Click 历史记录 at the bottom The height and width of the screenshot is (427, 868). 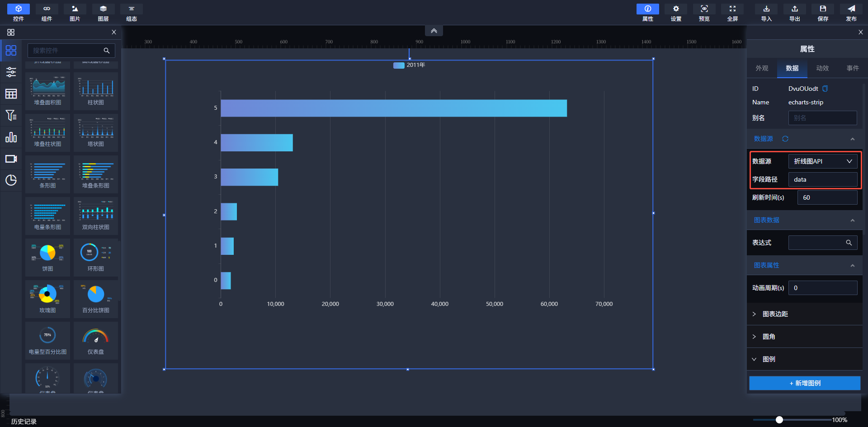pyautogui.click(x=24, y=421)
